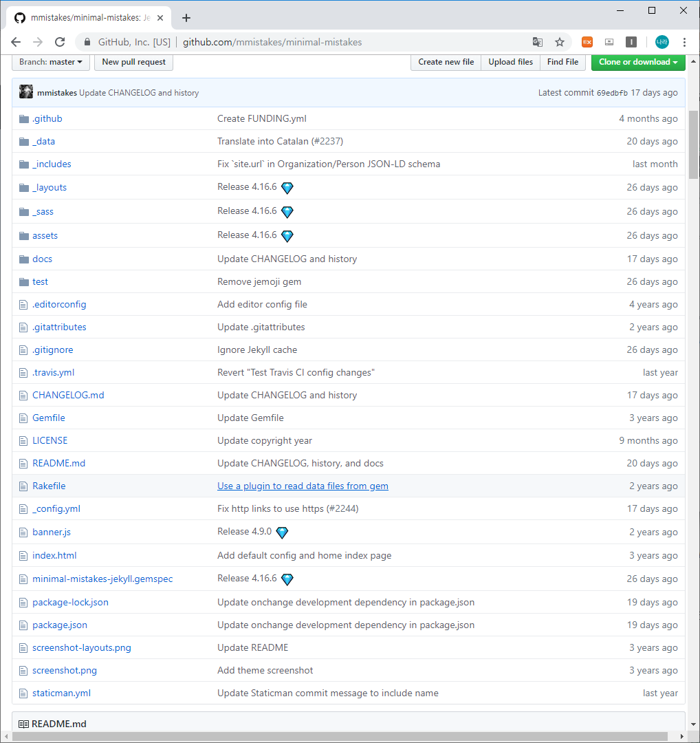
Task: Open .gitignore file
Action: 52,350
